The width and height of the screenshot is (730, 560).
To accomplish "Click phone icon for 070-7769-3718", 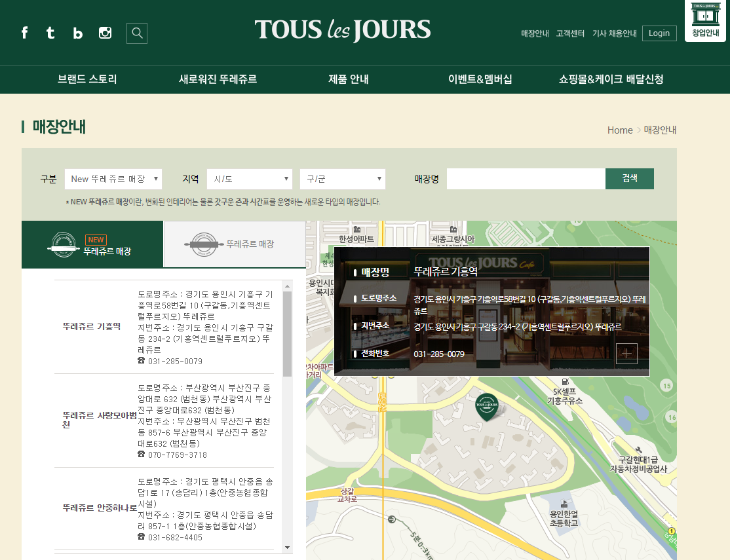I will [141, 455].
